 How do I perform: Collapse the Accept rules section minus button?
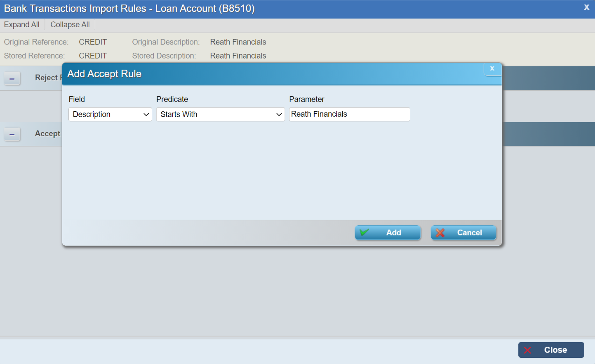tap(12, 134)
